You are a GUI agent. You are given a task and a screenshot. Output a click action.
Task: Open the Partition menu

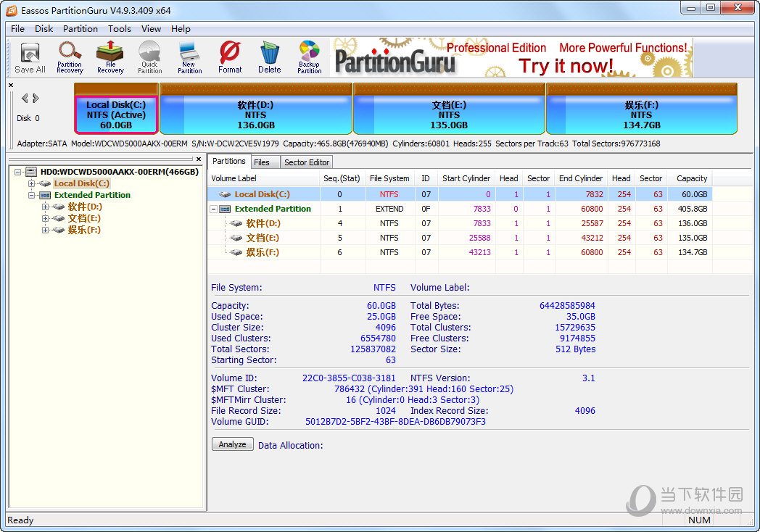tap(80, 28)
